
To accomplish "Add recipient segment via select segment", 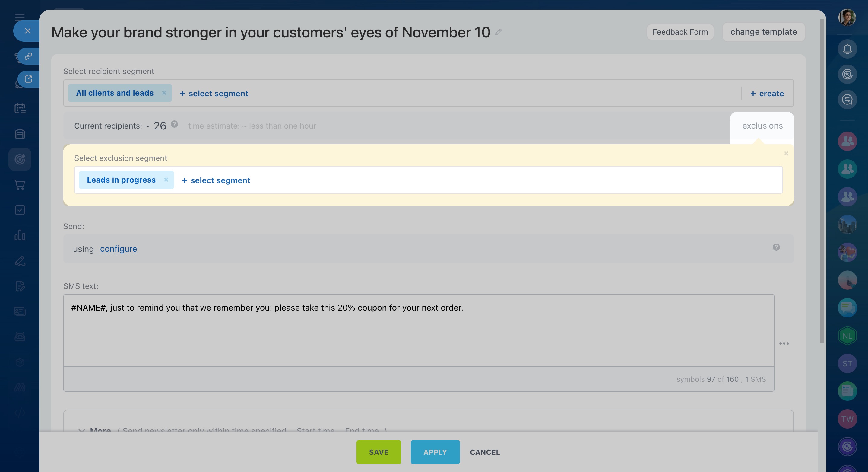I will click(x=214, y=93).
